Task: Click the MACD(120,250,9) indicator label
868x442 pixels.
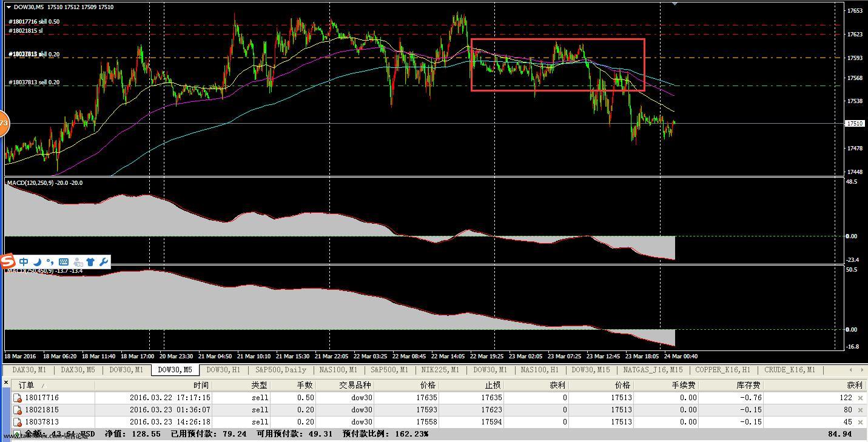Action: (45, 182)
